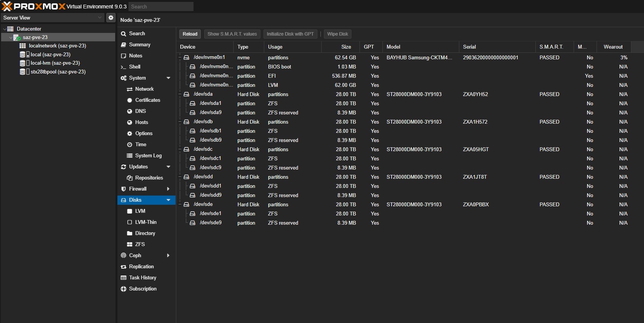
Task: Click the Task History icon
Action: (124, 278)
